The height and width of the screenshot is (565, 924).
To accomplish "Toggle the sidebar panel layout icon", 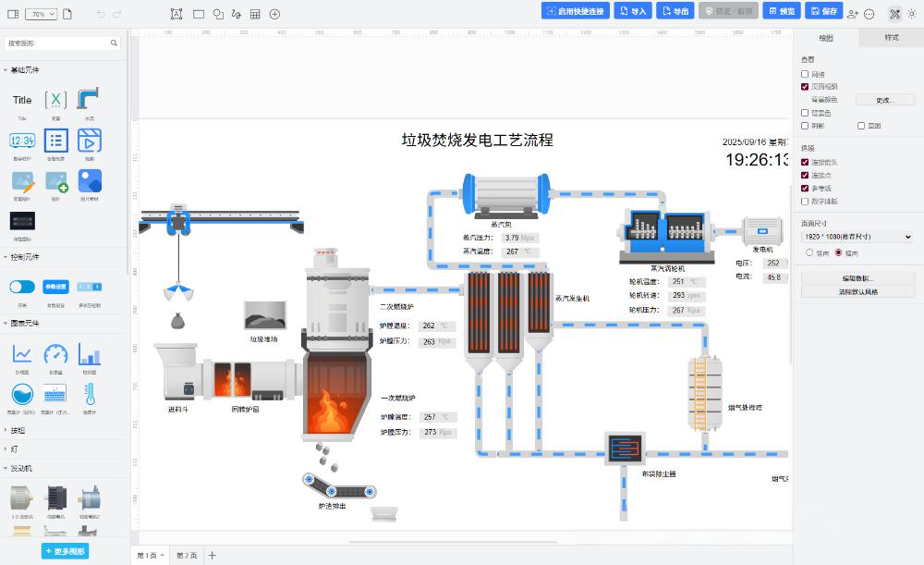I will (x=13, y=14).
